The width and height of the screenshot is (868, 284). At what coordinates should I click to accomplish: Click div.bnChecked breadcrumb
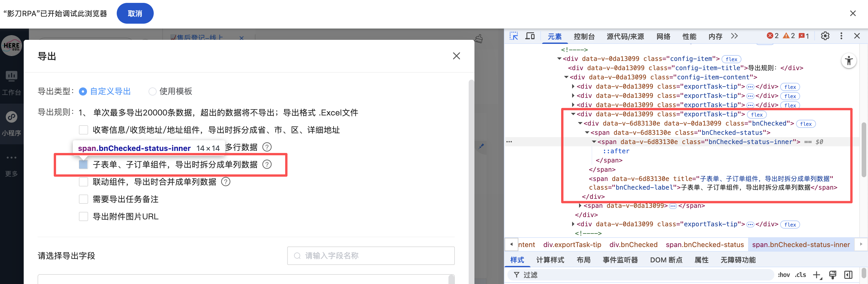(x=633, y=245)
